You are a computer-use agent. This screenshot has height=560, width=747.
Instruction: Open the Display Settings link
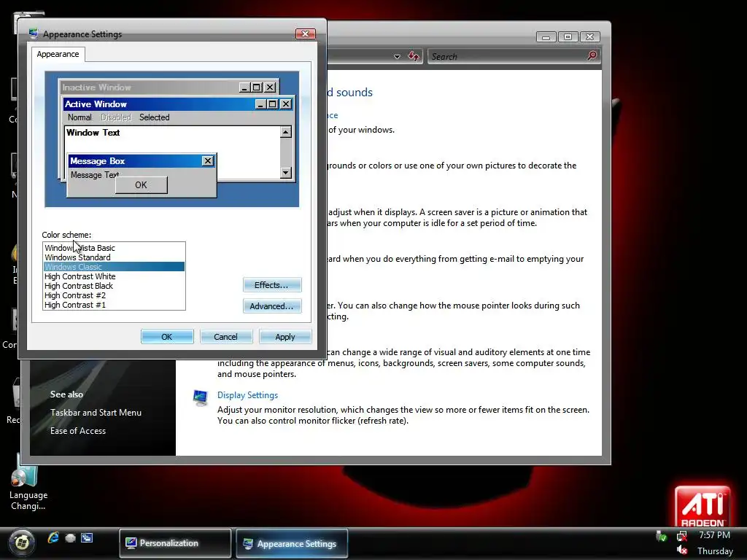click(x=247, y=394)
